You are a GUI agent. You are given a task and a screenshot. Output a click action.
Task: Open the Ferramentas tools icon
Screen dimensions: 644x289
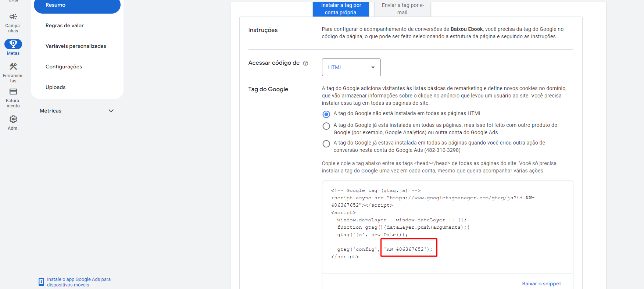13,67
